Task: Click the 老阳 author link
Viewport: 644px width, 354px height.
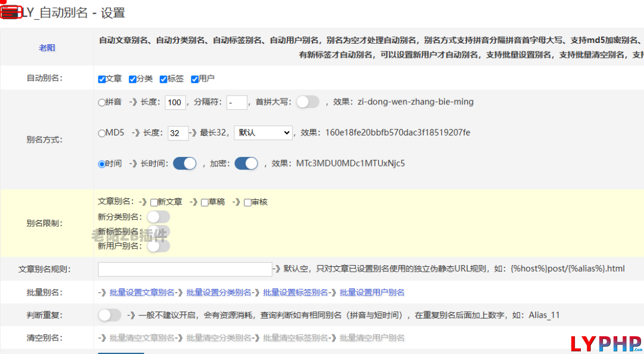Action: click(x=47, y=48)
